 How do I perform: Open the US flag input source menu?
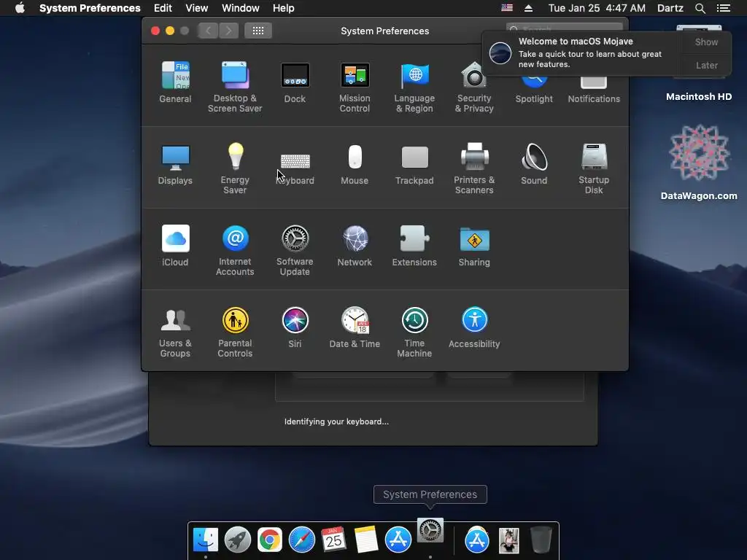coord(507,8)
